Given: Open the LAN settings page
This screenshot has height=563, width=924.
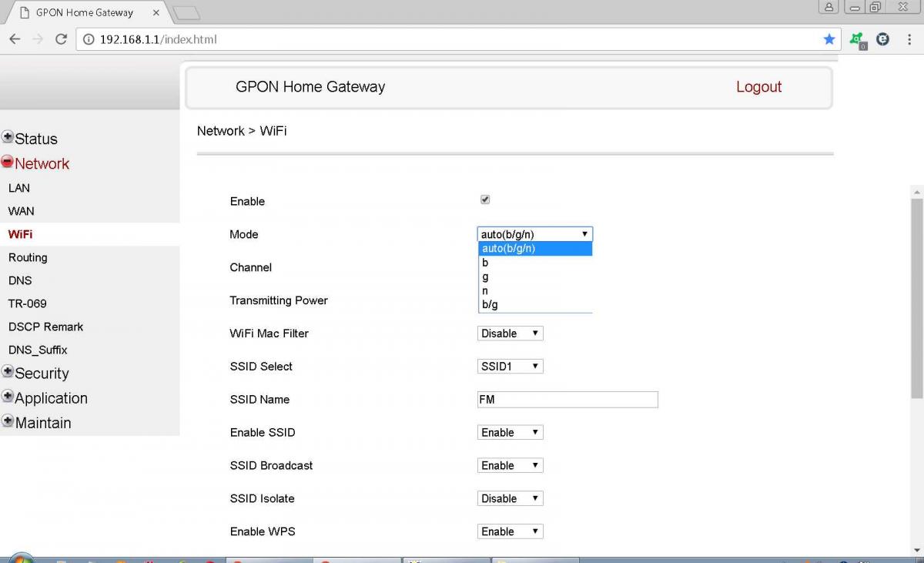Looking at the screenshot, I should coord(19,188).
